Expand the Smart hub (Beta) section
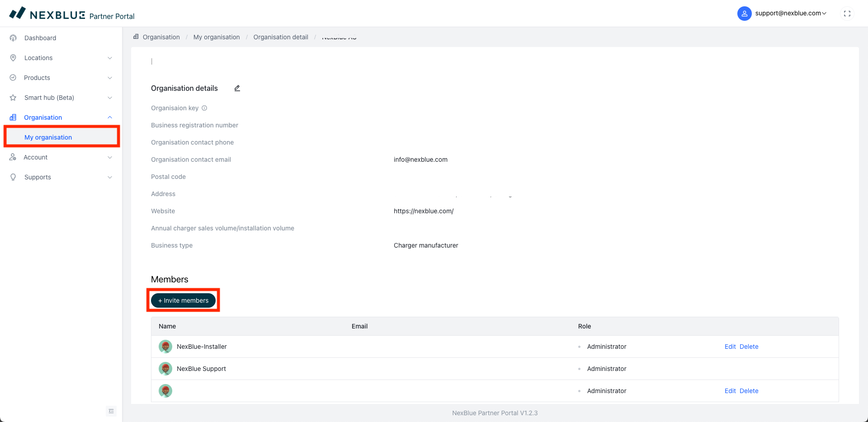Viewport: 868px width, 422px height. (x=49, y=98)
